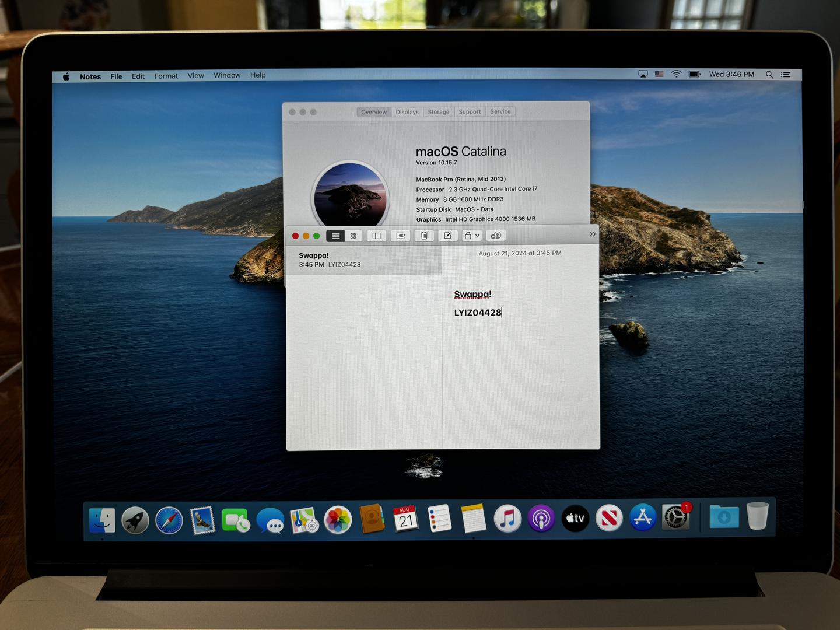Viewport: 840px width, 630px height.
Task: Open Notification Center icon
Action: 786,74
